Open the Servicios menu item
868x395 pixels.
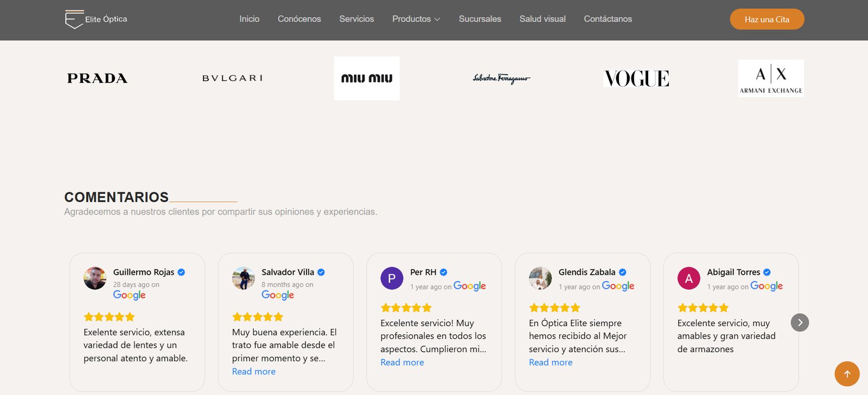pos(356,19)
